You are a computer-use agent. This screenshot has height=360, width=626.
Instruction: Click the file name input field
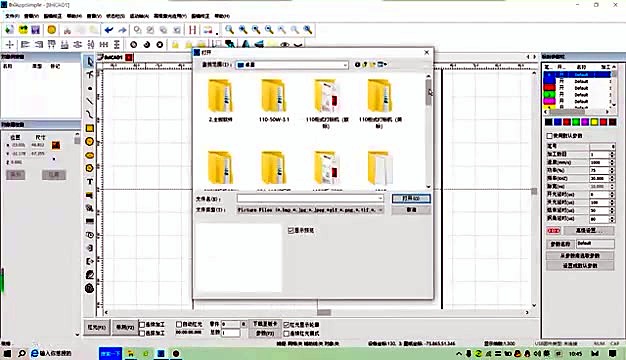[x=310, y=198]
